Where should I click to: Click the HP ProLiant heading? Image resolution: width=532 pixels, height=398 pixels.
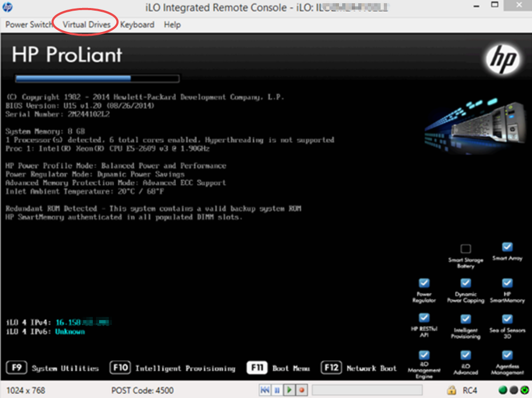pyautogui.click(x=67, y=54)
